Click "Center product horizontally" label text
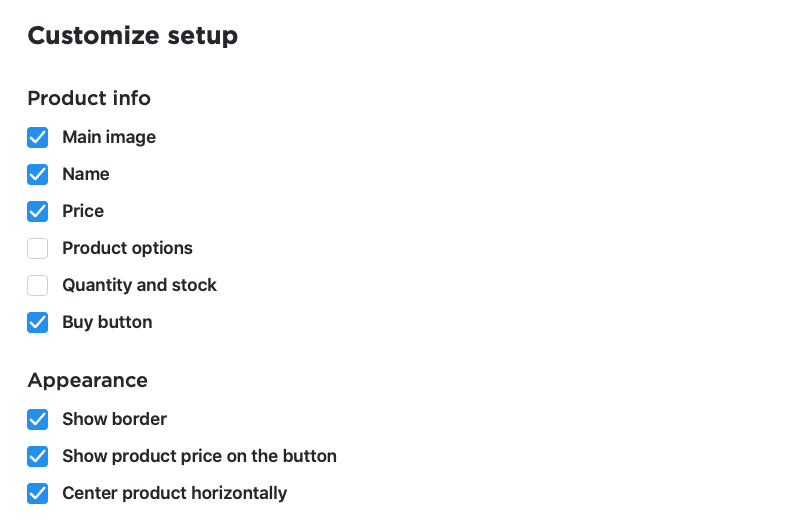This screenshot has height=530, width=804. click(174, 493)
